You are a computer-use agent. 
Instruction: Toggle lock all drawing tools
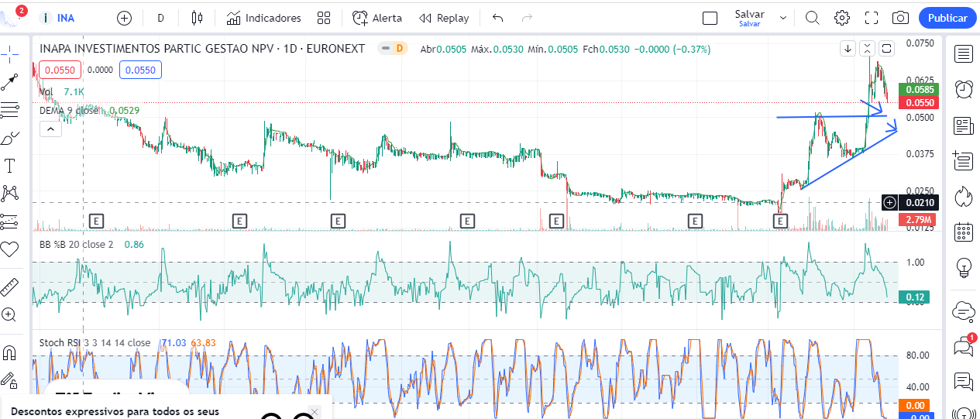tap(9, 380)
